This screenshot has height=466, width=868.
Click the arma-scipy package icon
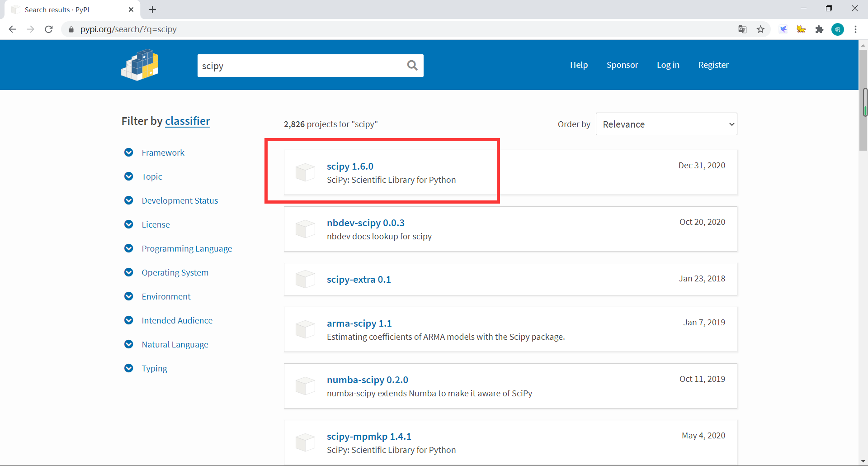305,329
